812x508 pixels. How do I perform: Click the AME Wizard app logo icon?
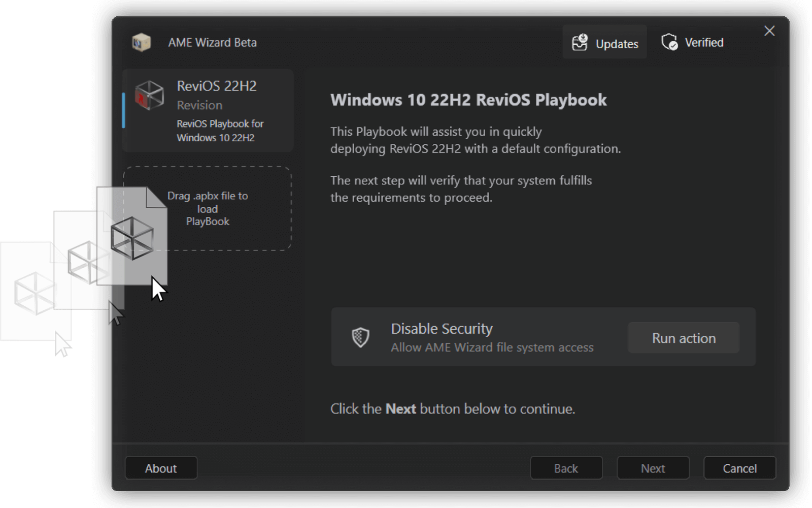[141, 42]
